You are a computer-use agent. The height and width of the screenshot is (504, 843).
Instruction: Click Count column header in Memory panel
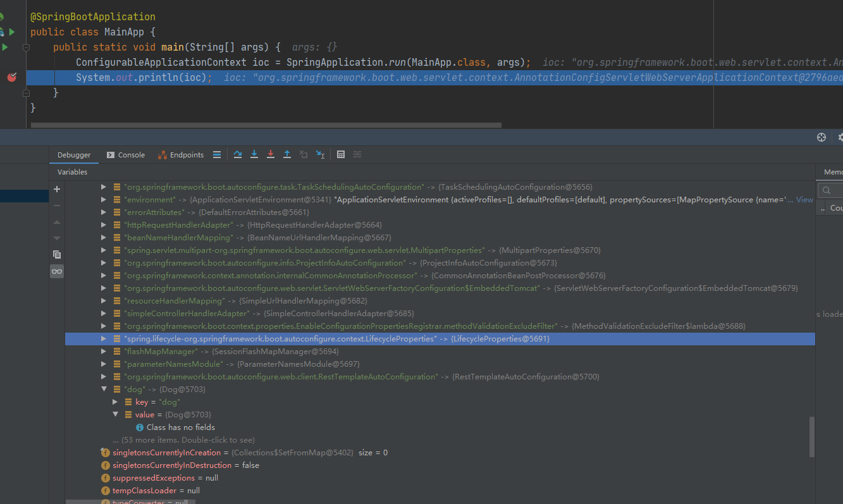coord(836,207)
